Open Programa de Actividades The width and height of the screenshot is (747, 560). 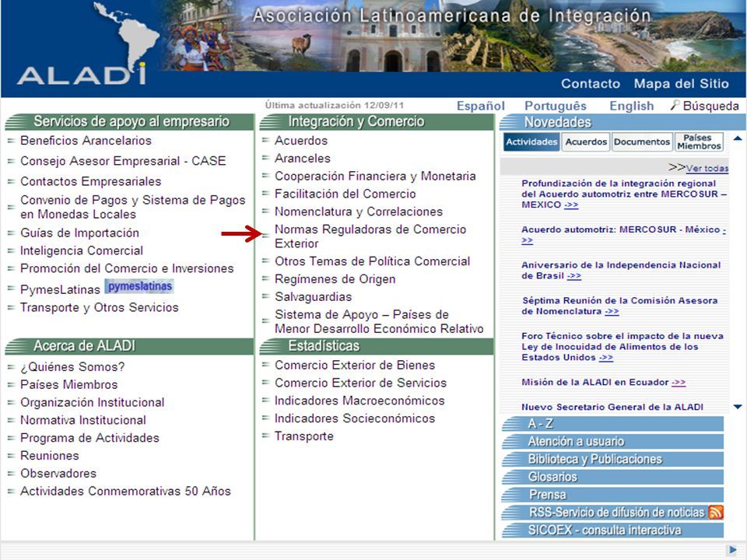89,438
